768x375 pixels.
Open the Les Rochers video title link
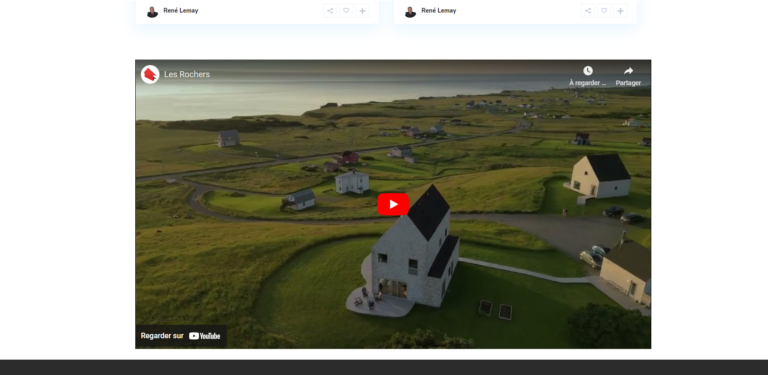187,74
